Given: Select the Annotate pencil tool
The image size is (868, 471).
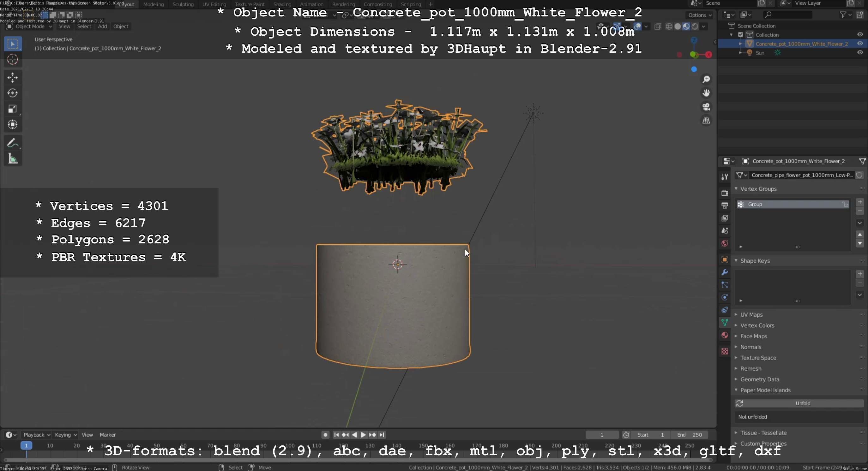Looking at the screenshot, I should (13, 143).
